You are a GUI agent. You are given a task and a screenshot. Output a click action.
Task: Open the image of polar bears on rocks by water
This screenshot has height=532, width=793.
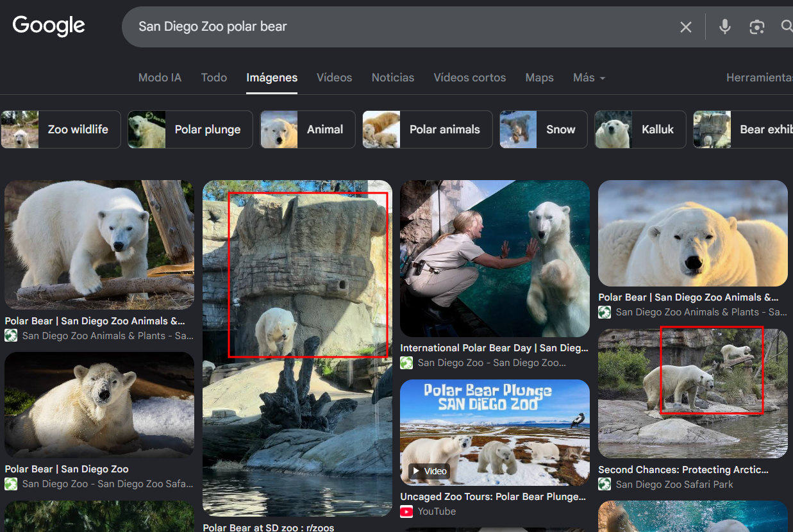tap(693, 394)
